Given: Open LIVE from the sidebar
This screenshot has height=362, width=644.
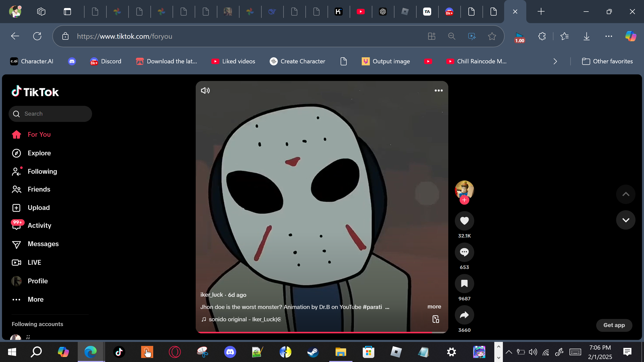Looking at the screenshot, I should tap(34, 262).
